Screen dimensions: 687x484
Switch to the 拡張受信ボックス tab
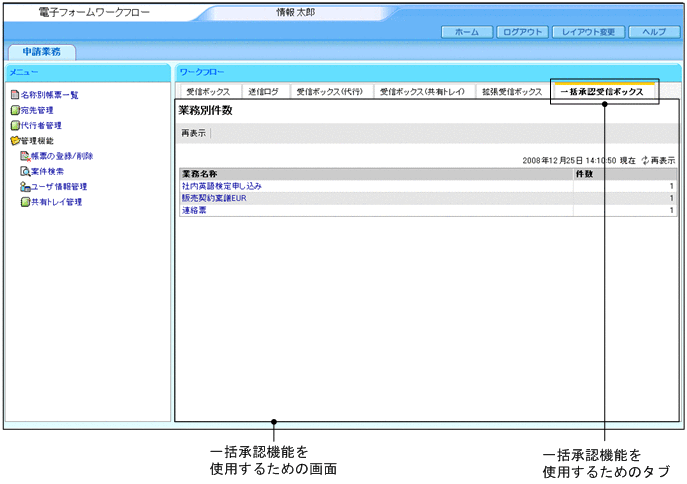pos(511,91)
